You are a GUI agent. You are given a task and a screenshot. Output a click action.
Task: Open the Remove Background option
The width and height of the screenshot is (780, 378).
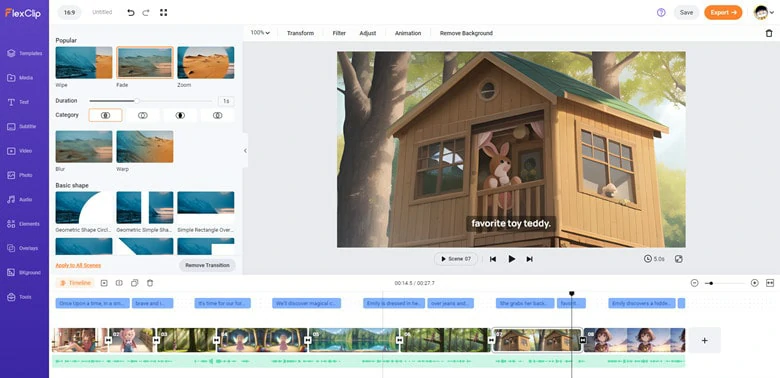466,33
